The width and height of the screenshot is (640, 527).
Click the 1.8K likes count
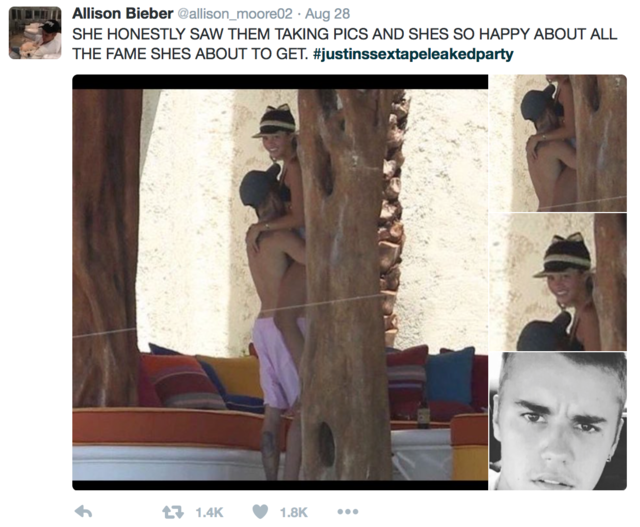(x=293, y=512)
